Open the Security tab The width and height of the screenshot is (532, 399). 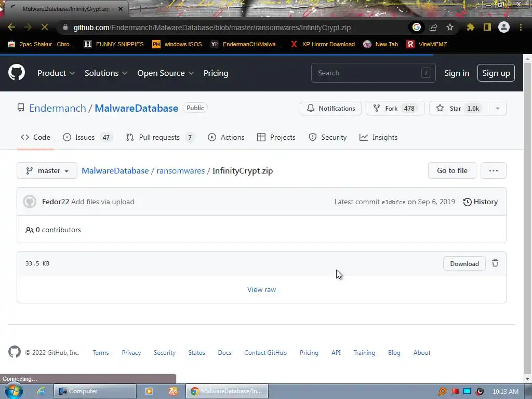(328, 137)
